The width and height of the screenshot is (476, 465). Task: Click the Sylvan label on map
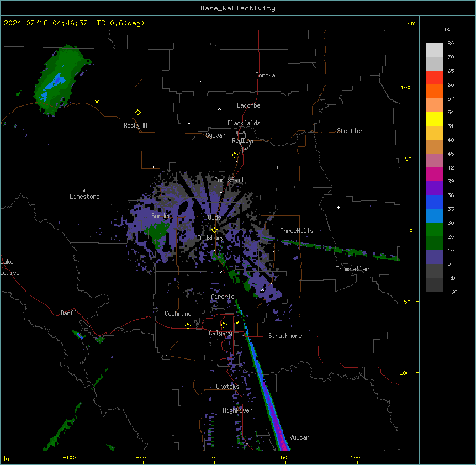(215, 135)
